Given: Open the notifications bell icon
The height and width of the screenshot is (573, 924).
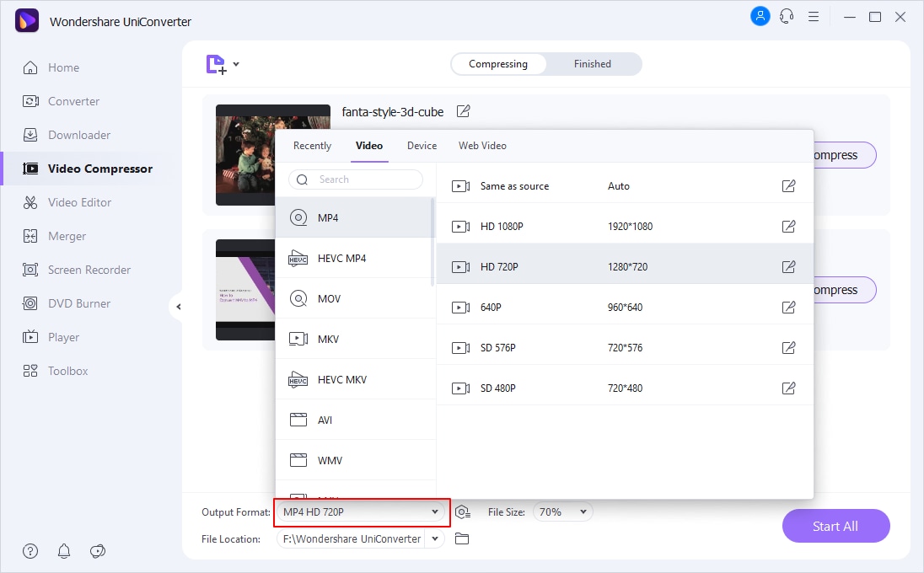Looking at the screenshot, I should click(64, 551).
